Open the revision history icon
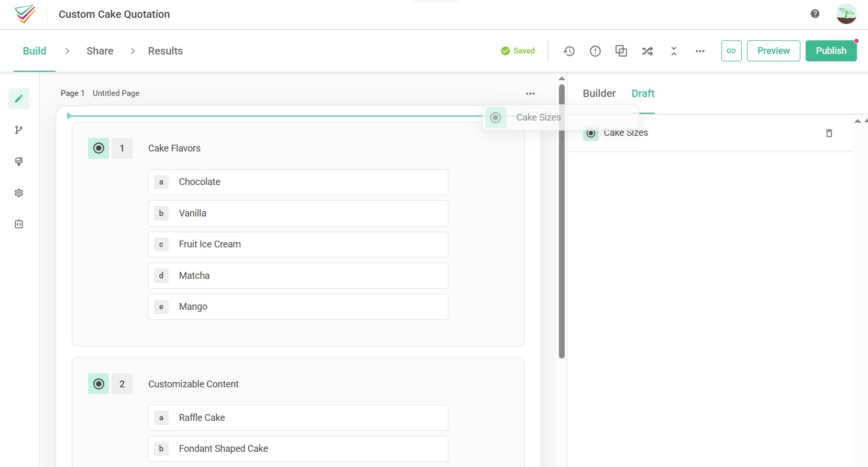The width and height of the screenshot is (868, 467). [569, 51]
